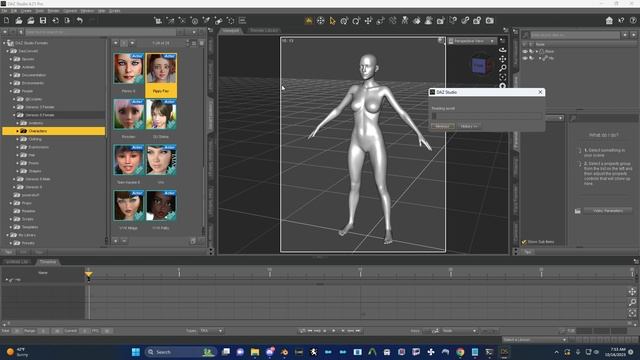This screenshot has height=360, width=640.
Task: Switch to the Timeline tab
Action: 48,262
